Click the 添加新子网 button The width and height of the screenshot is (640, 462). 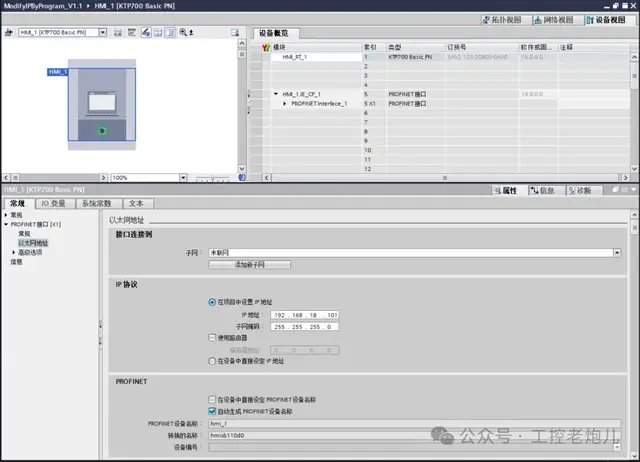[x=249, y=264]
